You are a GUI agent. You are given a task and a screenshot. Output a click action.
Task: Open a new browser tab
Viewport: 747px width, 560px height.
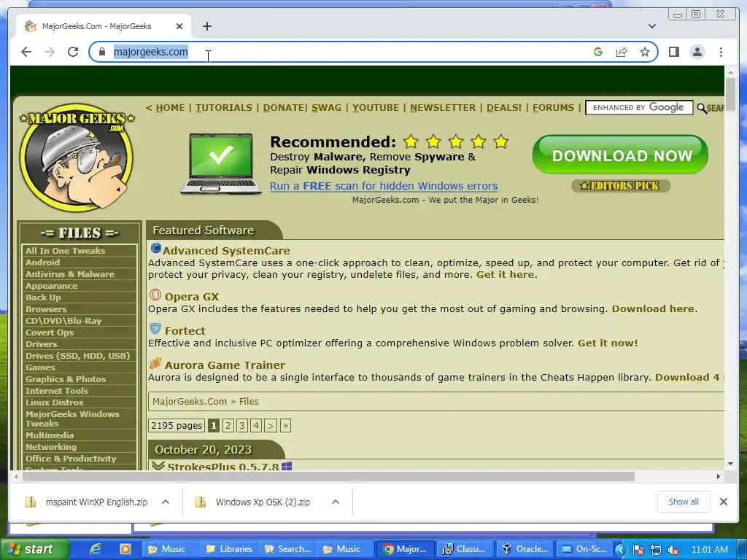206,26
